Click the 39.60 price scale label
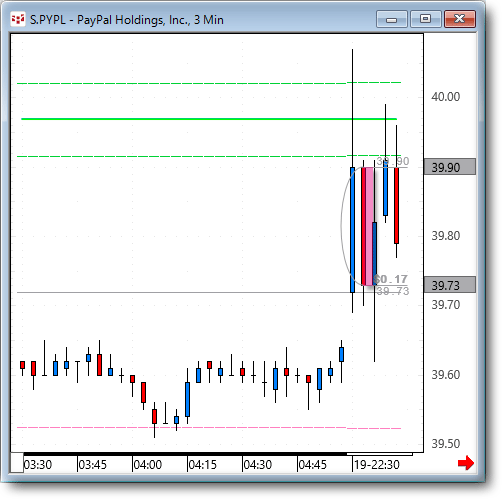The image size is (503, 500). pyautogui.click(x=446, y=375)
